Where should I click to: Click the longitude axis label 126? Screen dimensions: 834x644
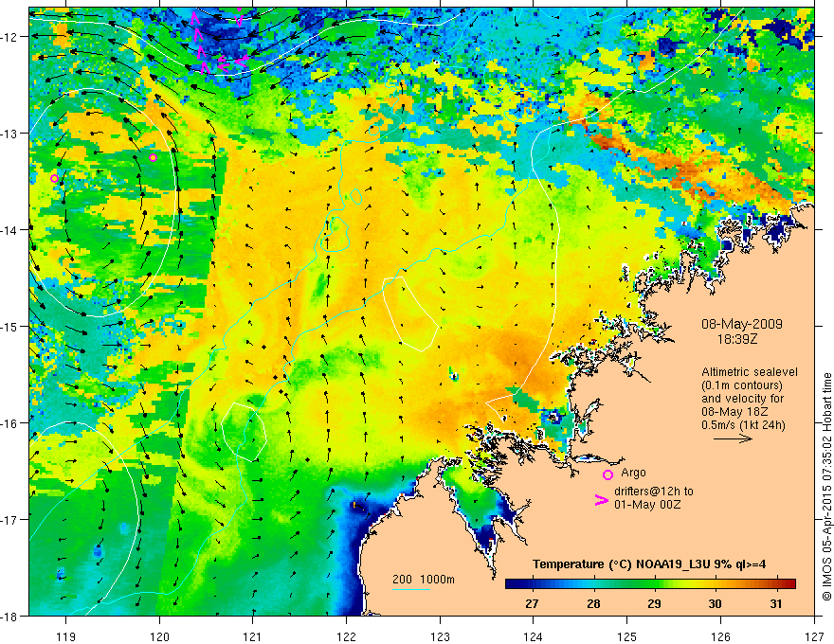coord(720,636)
